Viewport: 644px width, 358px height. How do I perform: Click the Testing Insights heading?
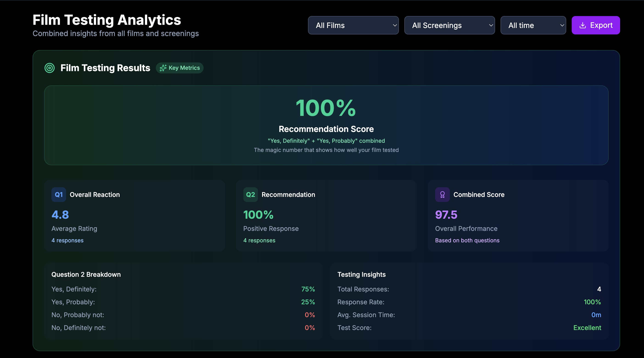pyautogui.click(x=361, y=274)
